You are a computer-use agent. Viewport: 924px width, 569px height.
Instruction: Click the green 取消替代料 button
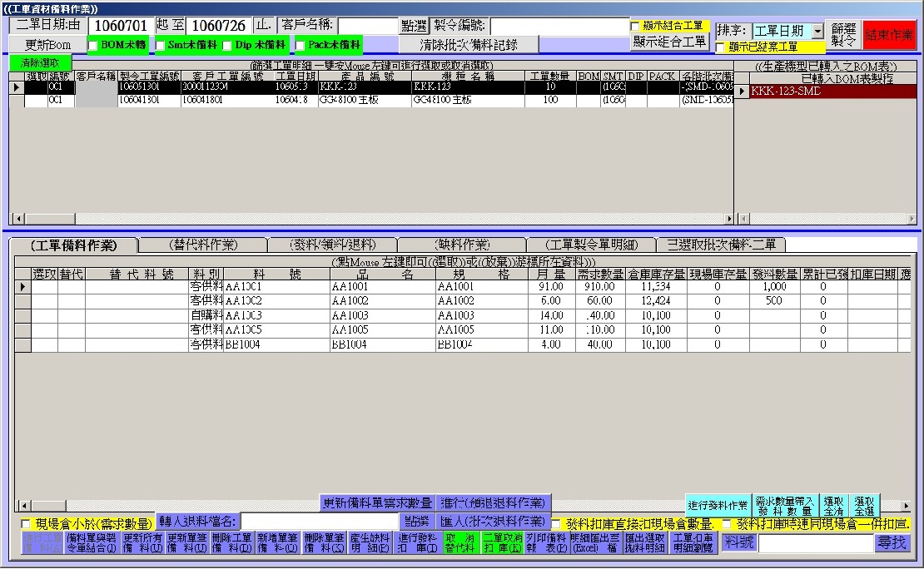pyautogui.click(x=460, y=543)
